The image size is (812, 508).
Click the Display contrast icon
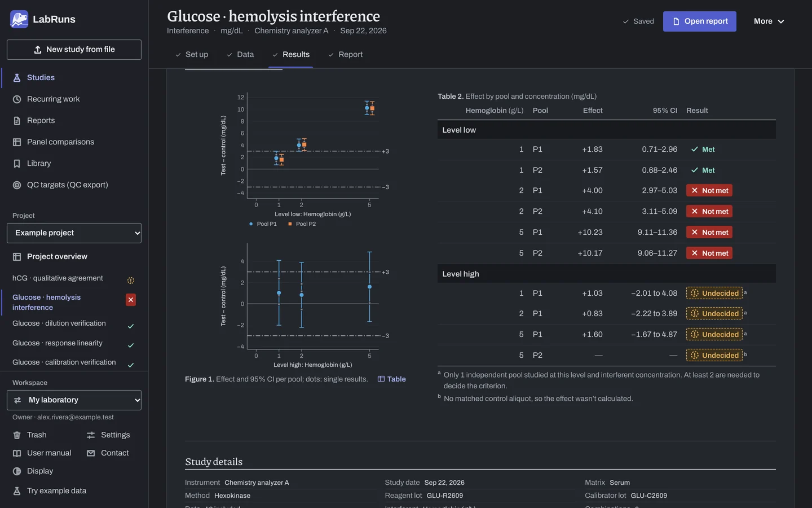(x=17, y=471)
